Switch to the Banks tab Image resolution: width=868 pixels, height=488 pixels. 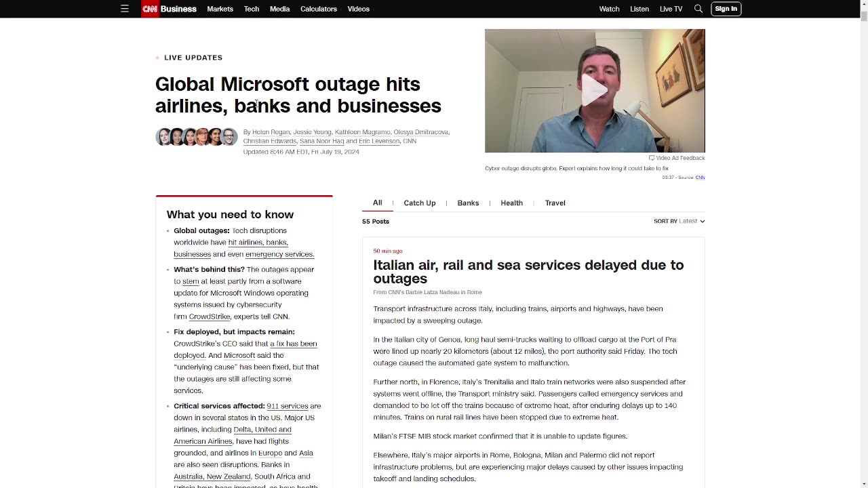click(468, 203)
